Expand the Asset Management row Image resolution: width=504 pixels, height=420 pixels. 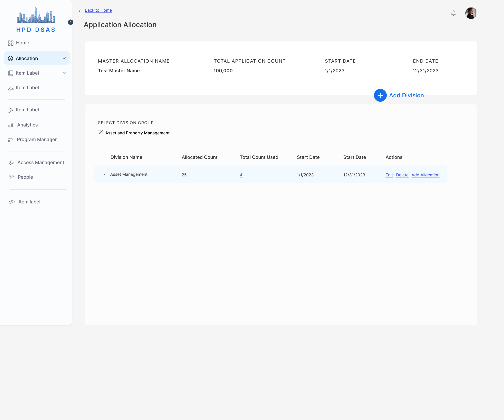[x=104, y=175]
